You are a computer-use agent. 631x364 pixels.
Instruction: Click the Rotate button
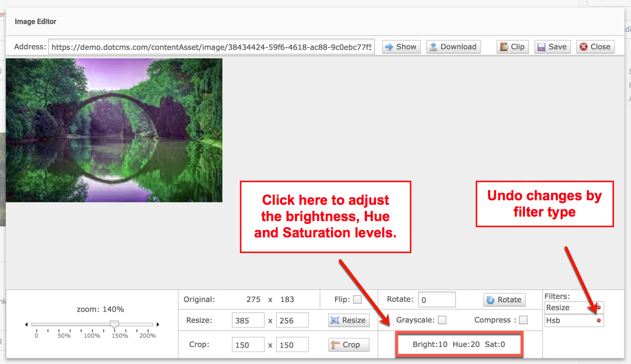coord(504,300)
